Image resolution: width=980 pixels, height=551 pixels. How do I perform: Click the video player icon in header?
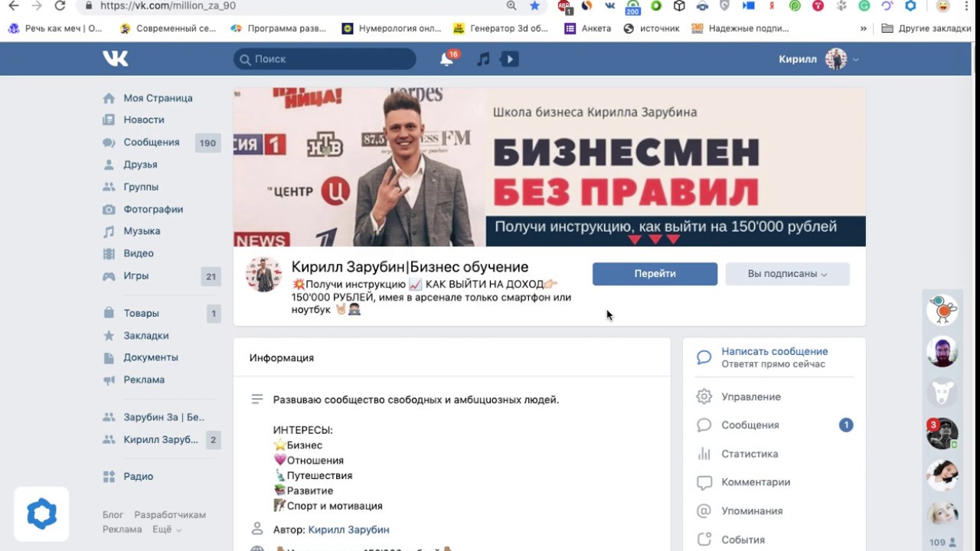click(x=510, y=59)
